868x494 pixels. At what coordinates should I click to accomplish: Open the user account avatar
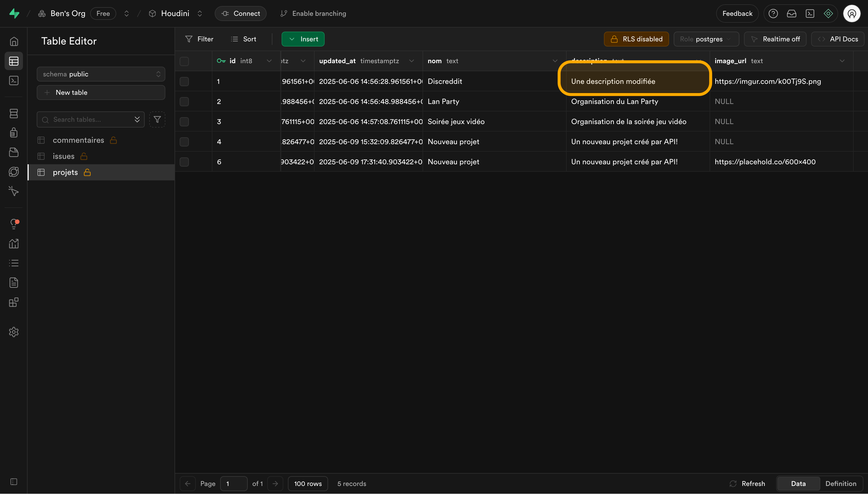(852, 13)
